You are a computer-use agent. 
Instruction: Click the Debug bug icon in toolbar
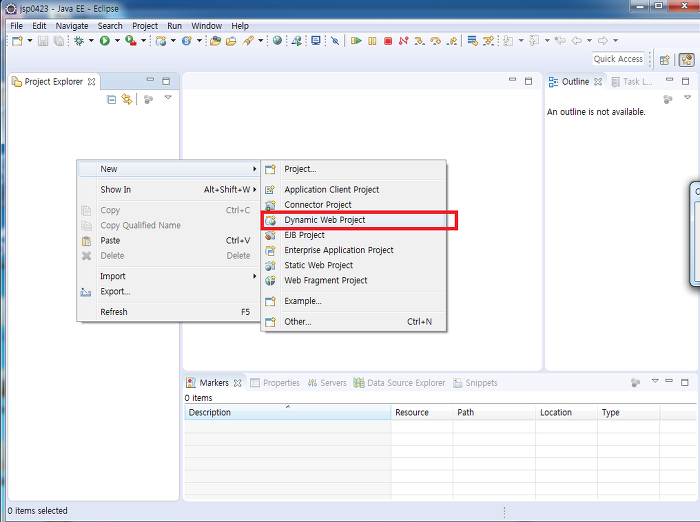coord(79,41)
